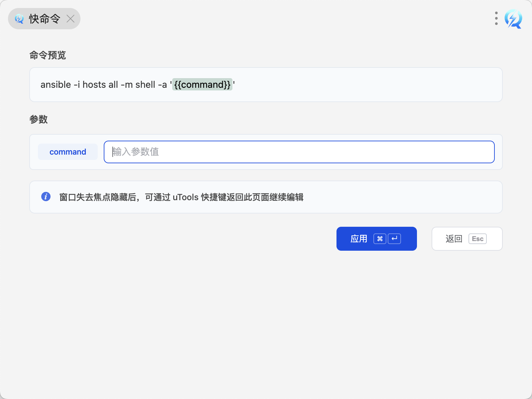Viewport: 532px width, 399px height.
Task: Click the Enter key icon in apply button
Action: pyautogui.click(x=394, y=239)
